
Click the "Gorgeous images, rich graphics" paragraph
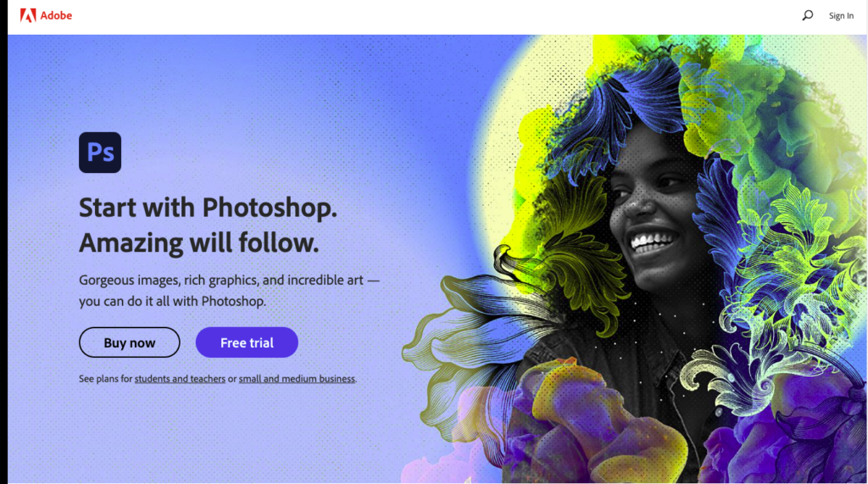[229, 290]
